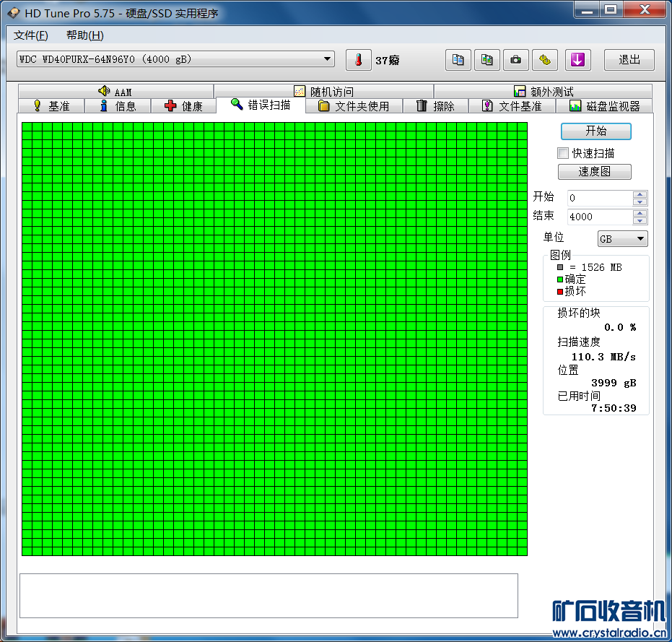Screen dimensions: 672x642
Task: Click the Random Access tab icon
Action: [x=299, y=91]
